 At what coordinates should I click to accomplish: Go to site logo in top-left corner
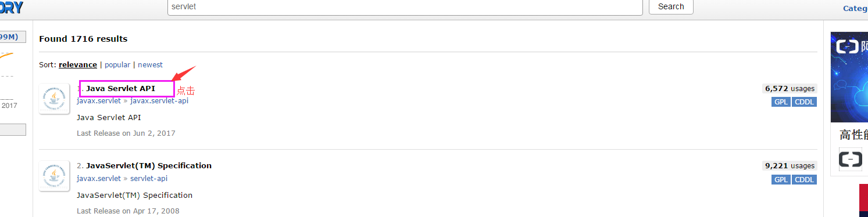point(12,8)
